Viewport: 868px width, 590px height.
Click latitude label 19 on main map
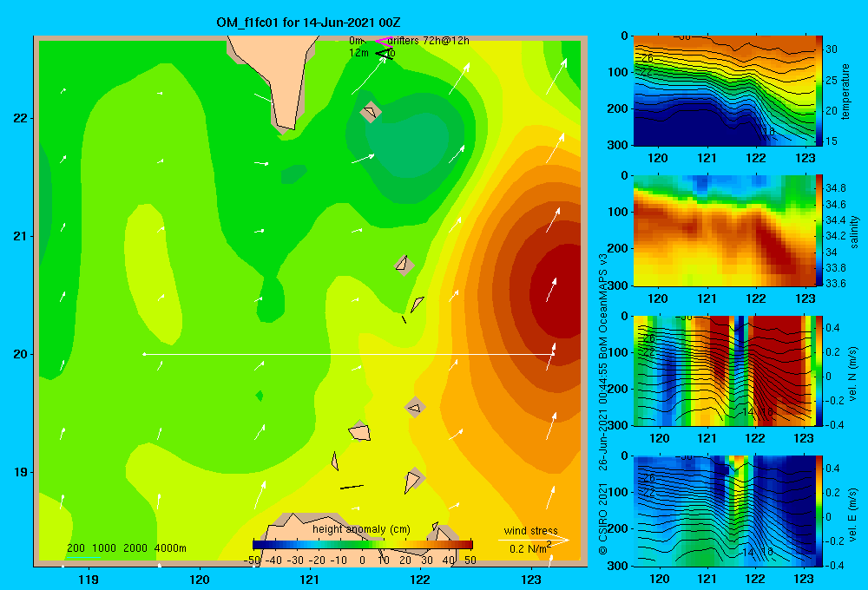coord(20,472)
